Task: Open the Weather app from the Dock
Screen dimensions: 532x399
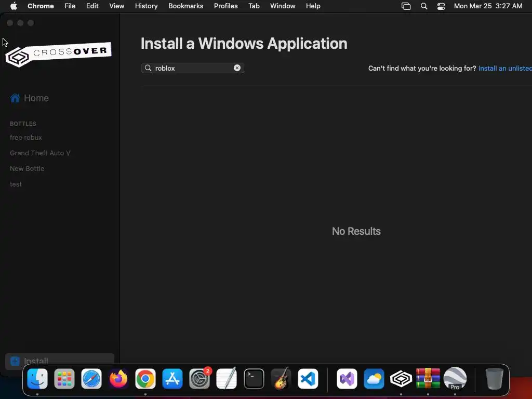Action: [x=374, y=379]
